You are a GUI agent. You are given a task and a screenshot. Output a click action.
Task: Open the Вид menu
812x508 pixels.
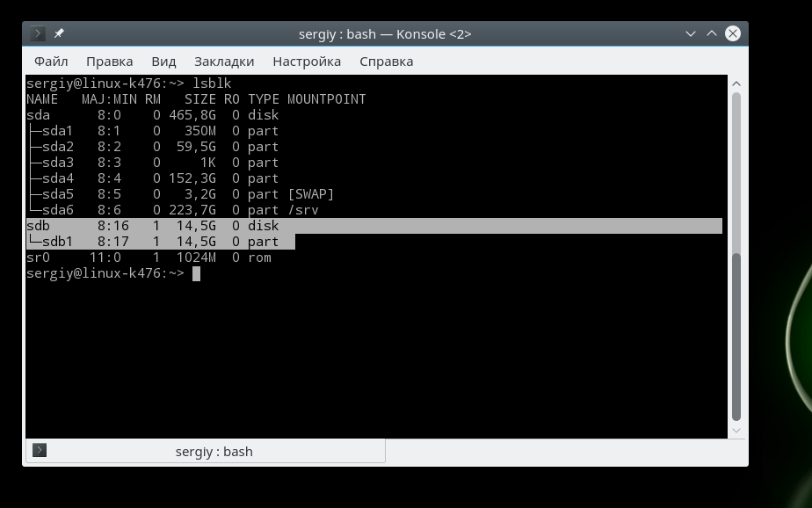tap(163, 62)
